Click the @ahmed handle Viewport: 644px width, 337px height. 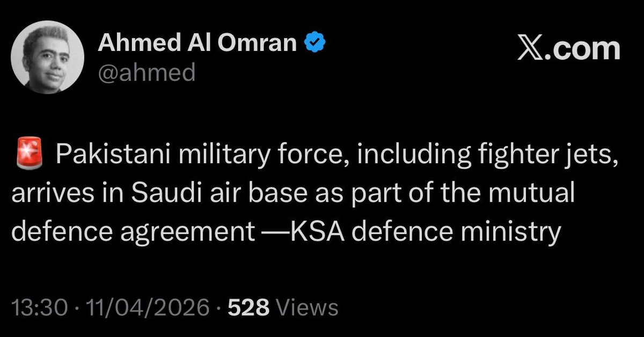click(x=146, y=72)
